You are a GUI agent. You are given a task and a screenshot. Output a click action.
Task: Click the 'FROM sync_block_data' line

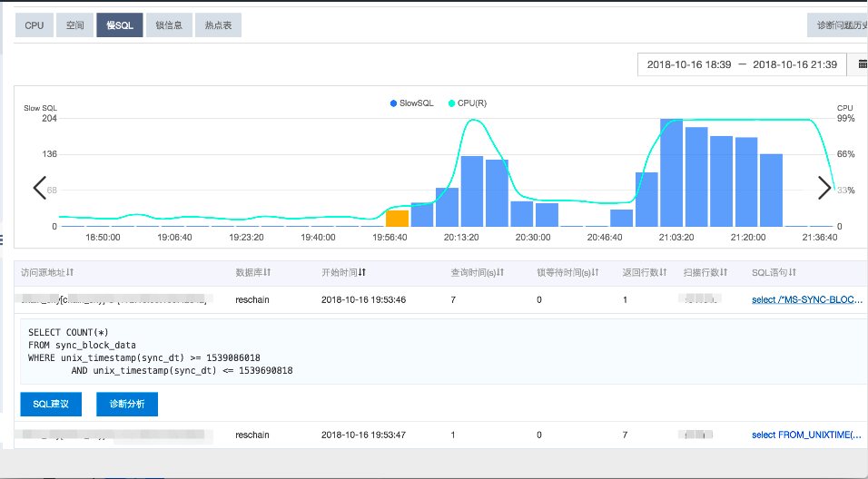(x=82, y=345)
